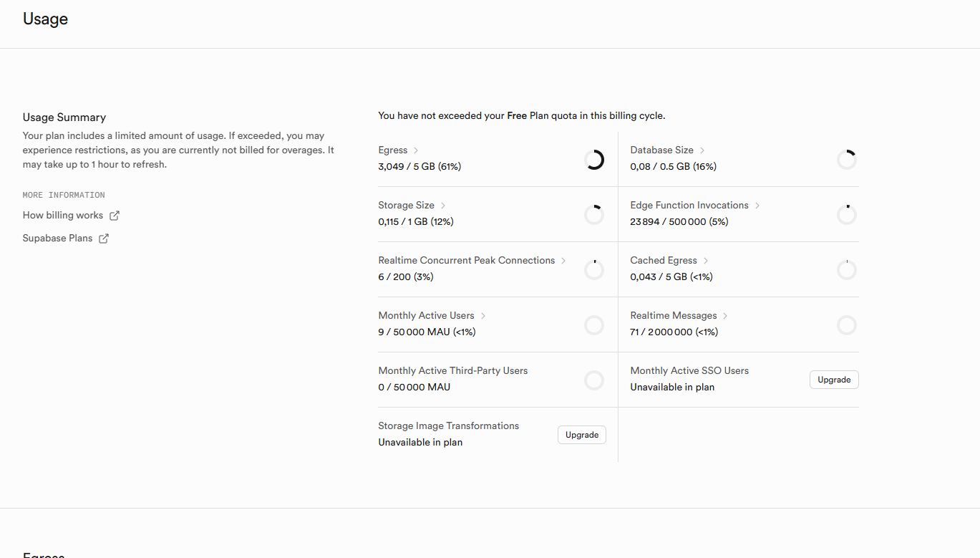The width and height of the screenshot is (980, 558).
Task: Upgrade plan for Storage Image Transformations
Action: pos(582,435)
